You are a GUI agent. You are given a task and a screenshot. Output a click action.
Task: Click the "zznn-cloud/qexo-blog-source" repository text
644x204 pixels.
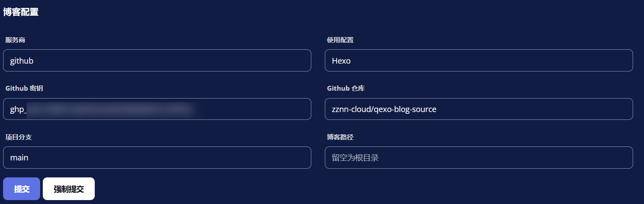coord(384,109)
